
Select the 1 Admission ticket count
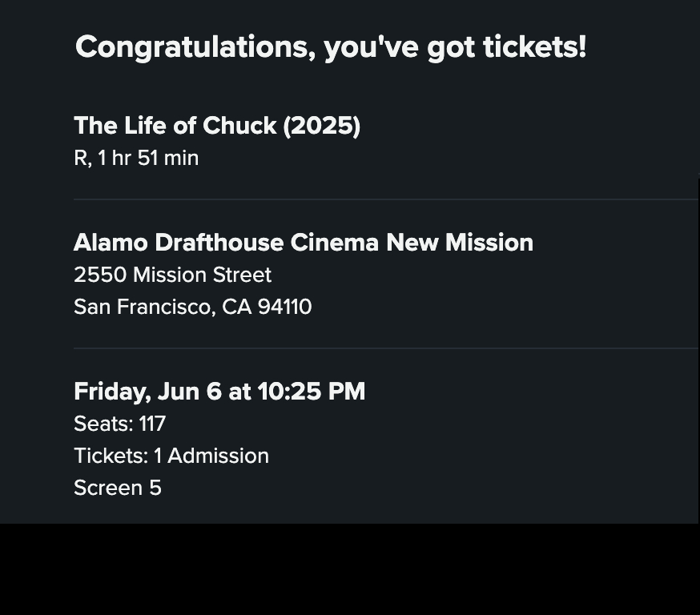click(211, 456)
